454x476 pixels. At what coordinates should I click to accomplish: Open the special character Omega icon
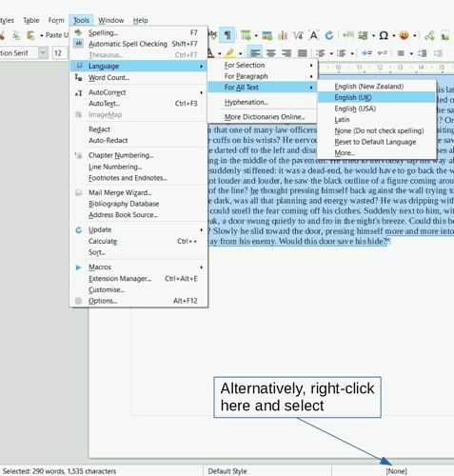tap(384, 35)
